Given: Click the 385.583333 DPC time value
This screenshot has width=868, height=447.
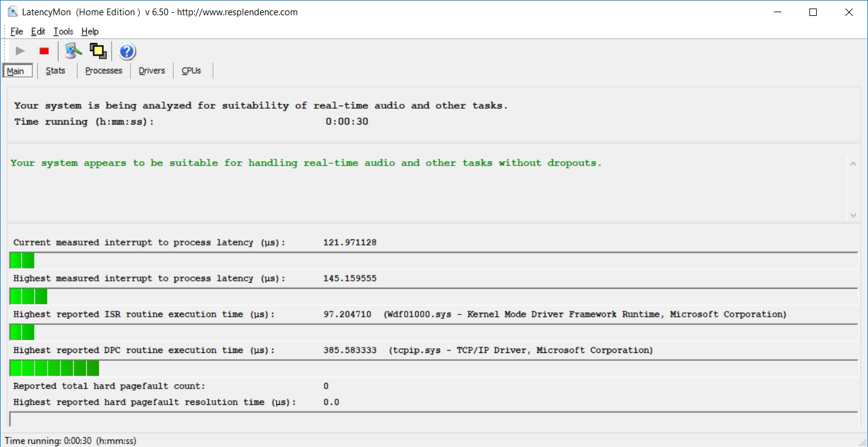Looking at the screenshot, I should [350, 351].
